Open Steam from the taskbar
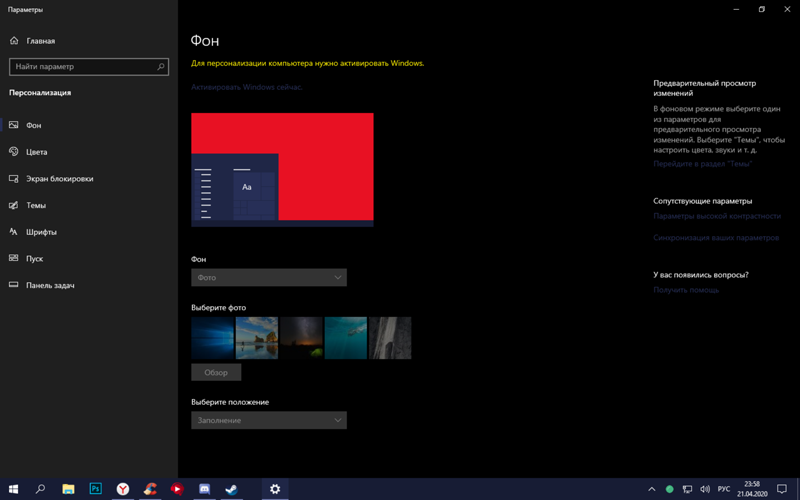This screenshot has height=500, width=800. point(231,489)
